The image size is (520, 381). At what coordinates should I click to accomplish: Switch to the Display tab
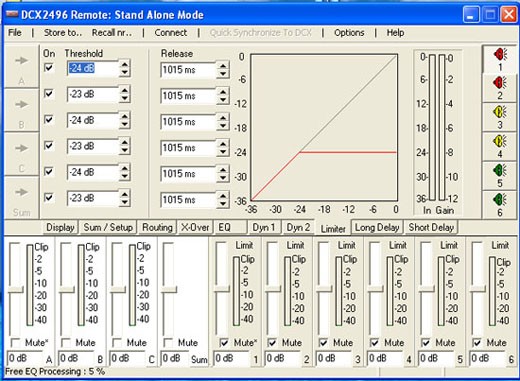(x=60, y=227)
